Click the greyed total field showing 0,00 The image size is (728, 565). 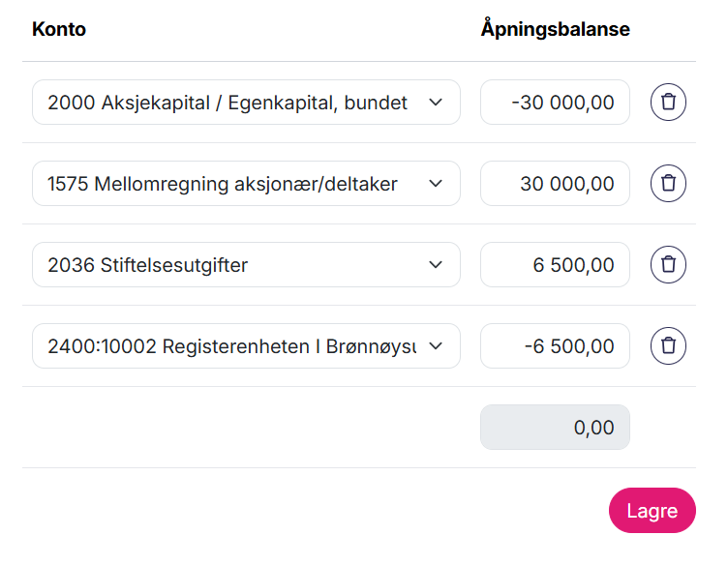[555, 428]
